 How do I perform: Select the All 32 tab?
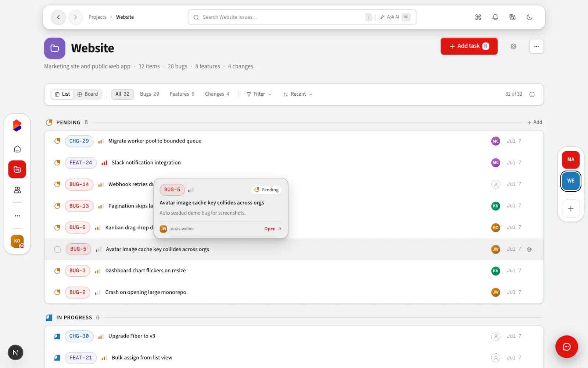(x=122, y=94)
